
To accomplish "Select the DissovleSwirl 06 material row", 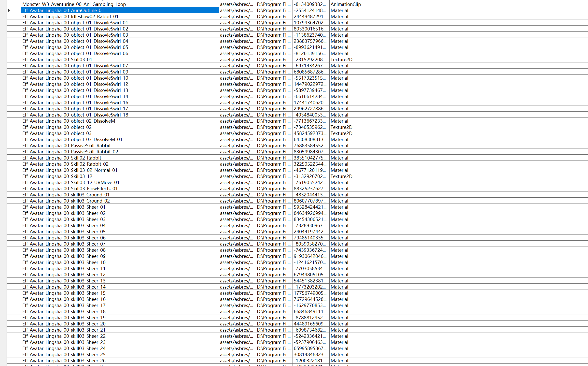I will [x=75, y=53].
